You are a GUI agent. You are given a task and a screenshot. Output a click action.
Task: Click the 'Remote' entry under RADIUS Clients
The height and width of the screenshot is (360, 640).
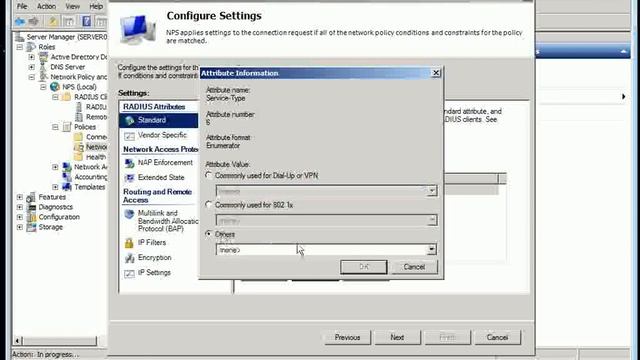(96, 117)
